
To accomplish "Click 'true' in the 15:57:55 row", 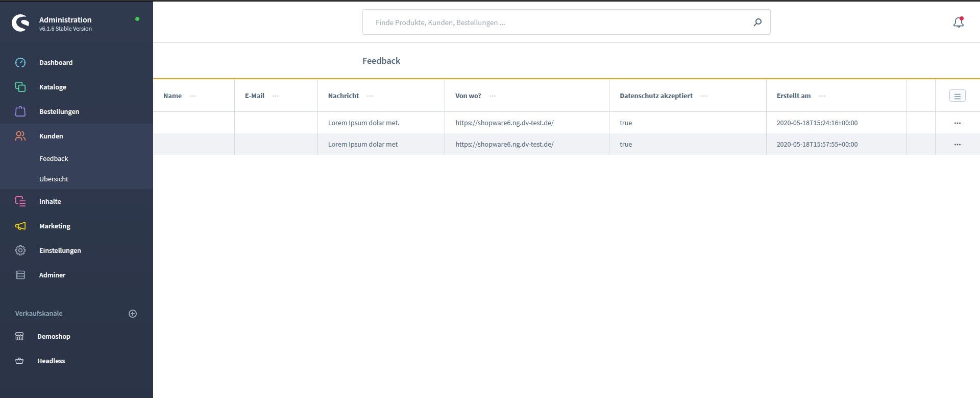I will (x=626, y=144).
